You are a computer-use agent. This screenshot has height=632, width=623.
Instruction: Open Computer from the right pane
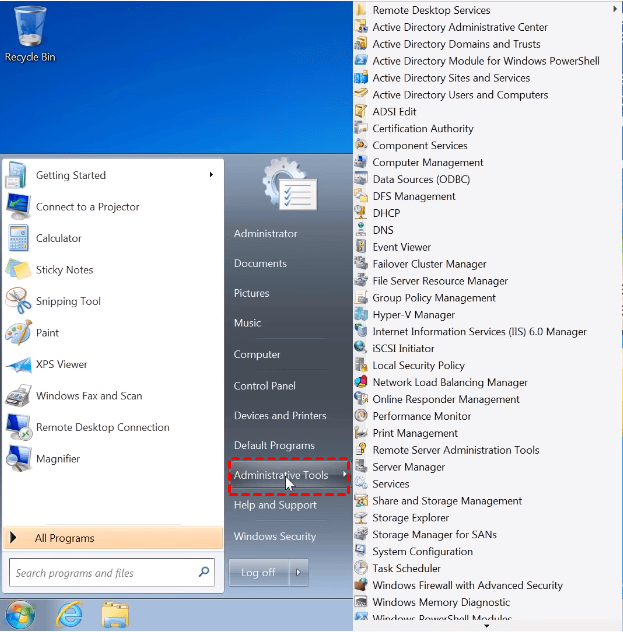[x=257, y=354]
